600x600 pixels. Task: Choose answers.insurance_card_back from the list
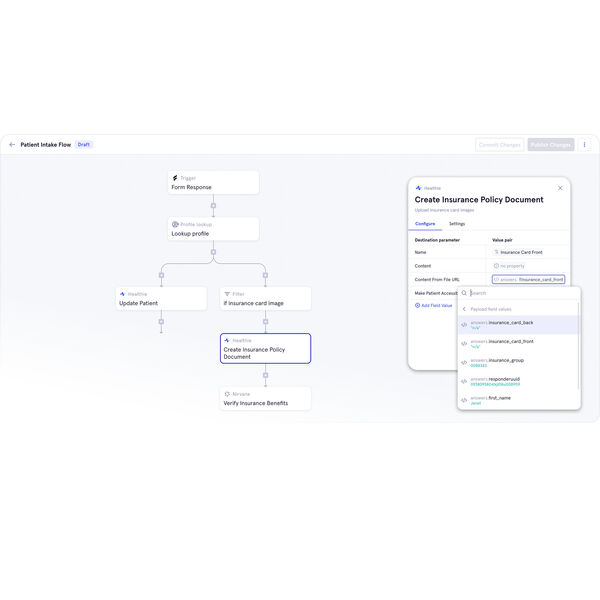[x=515, y=325]
